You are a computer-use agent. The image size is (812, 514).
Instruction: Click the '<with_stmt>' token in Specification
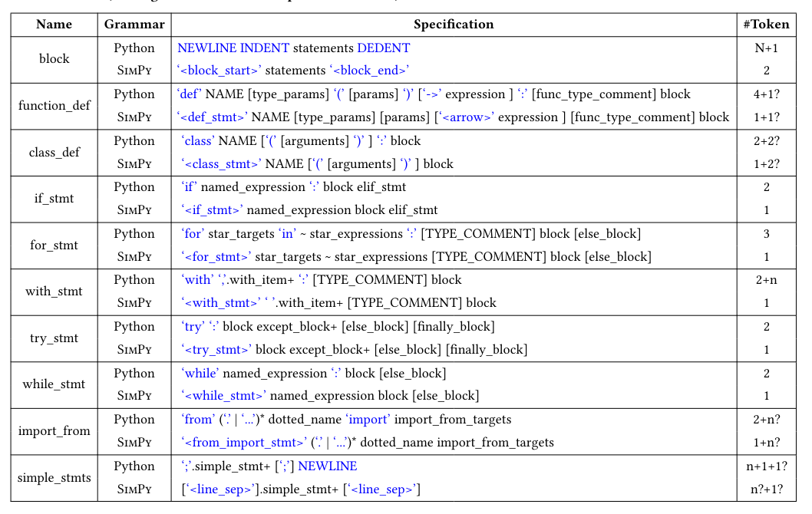click(221, 303)
